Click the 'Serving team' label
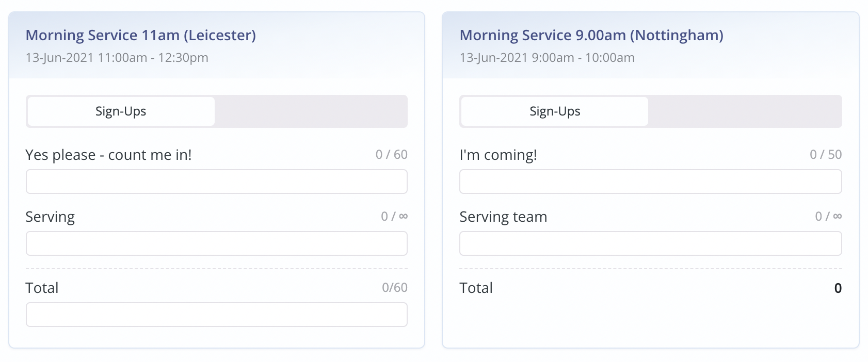 [x=503, y=217]
